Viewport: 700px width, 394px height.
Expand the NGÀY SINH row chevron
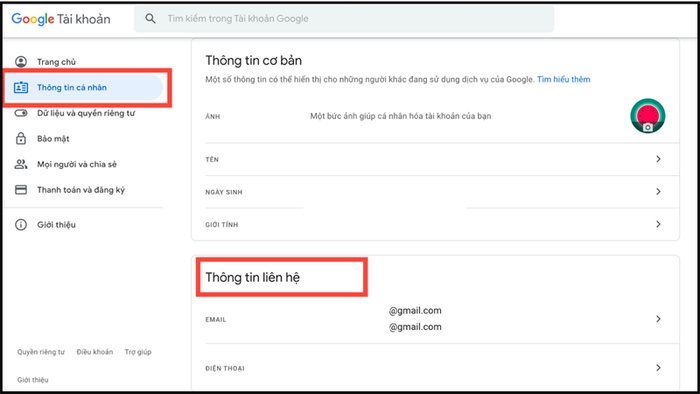coord(658,191)
